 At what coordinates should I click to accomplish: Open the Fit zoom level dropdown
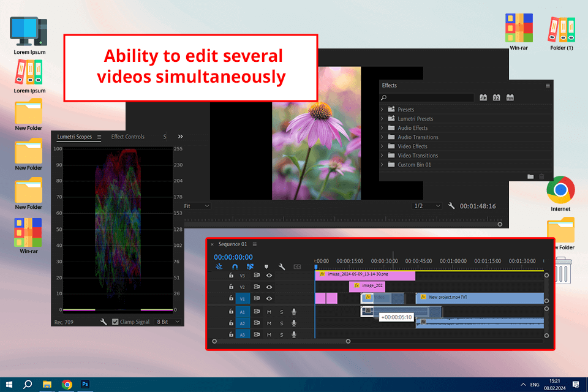coord(197,206)
